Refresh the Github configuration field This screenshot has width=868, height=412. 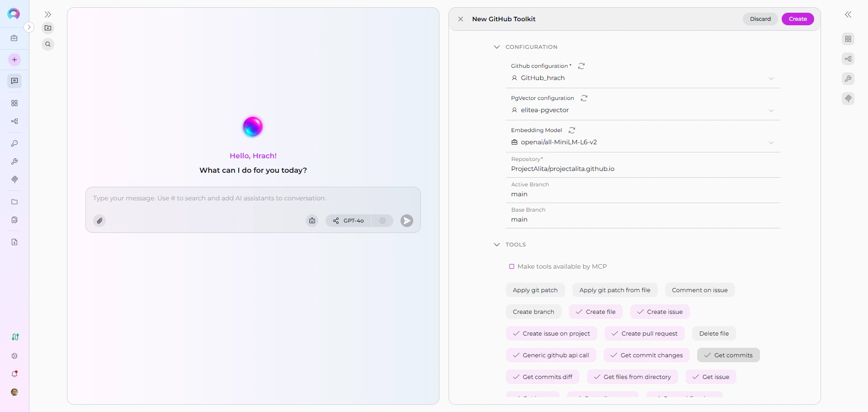coord(581,66)
